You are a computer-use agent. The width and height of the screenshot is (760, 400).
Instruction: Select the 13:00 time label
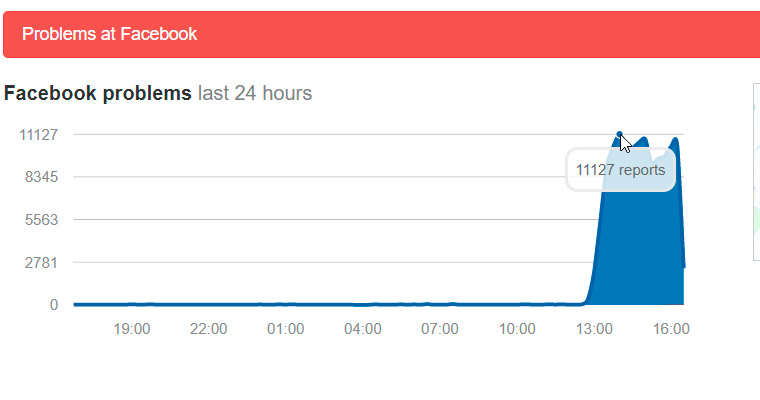click(x=594, y=328)
